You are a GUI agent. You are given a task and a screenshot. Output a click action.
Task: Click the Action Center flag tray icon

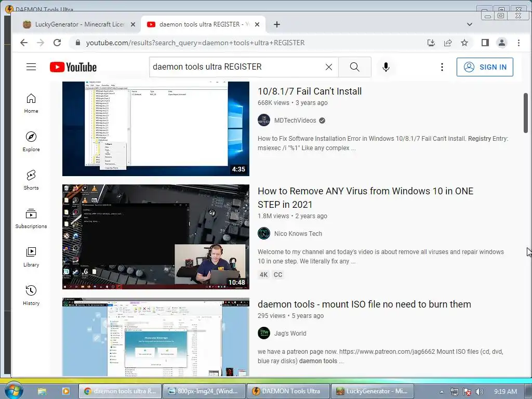coord(467,392)
